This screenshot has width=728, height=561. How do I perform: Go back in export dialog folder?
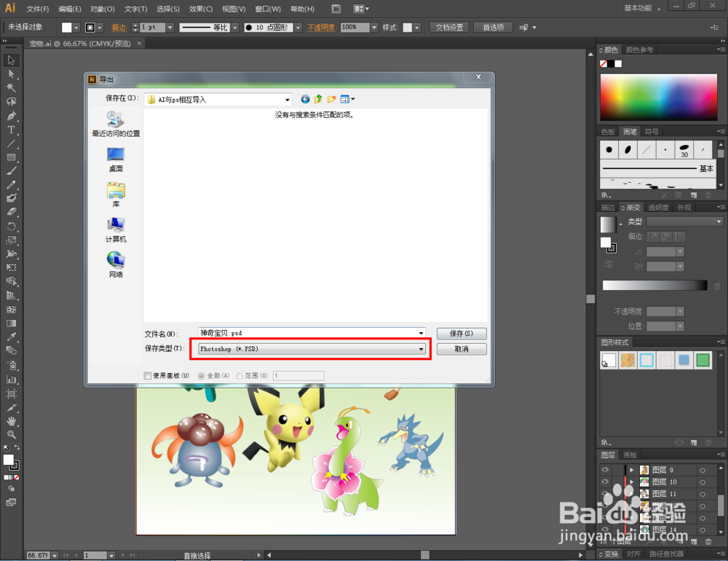click(x=305, y=99)
